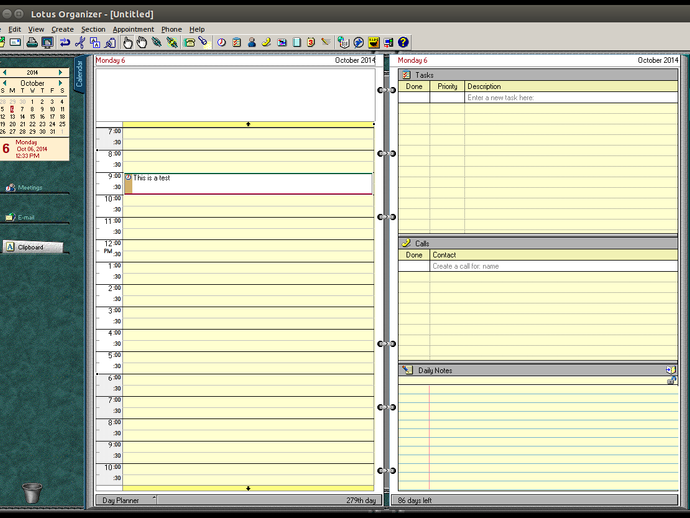Click the Calls section header icon
690x518 pixels.
point(407,243)
